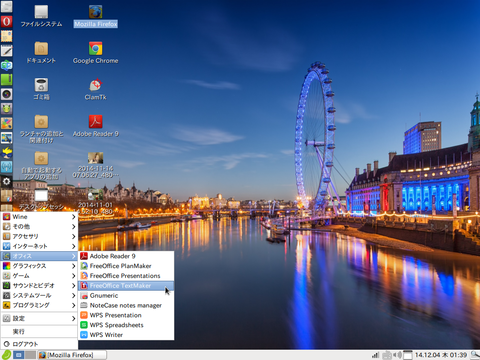Expand the Wine submenu
480x360 pixels.
coord(39,217)
